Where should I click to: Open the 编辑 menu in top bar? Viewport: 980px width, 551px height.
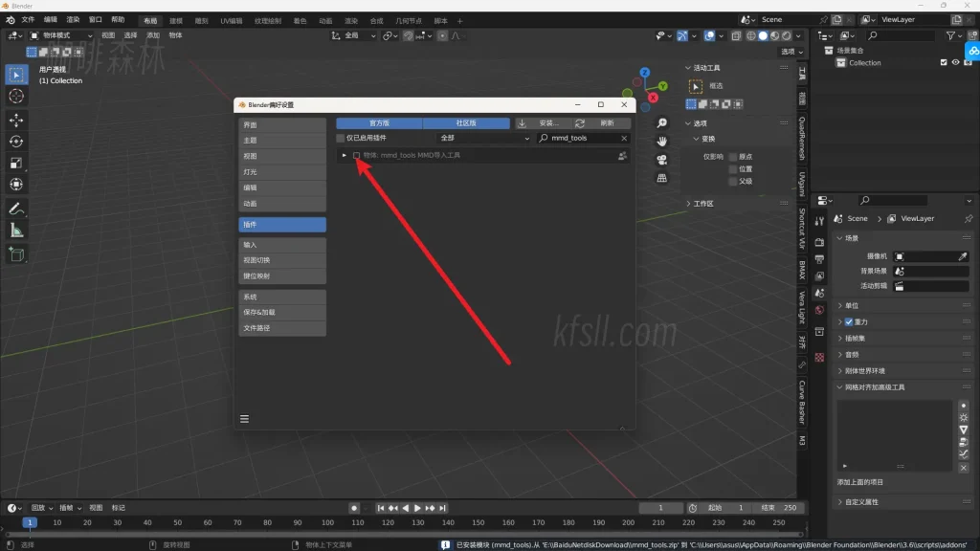[x=51, y=19]
